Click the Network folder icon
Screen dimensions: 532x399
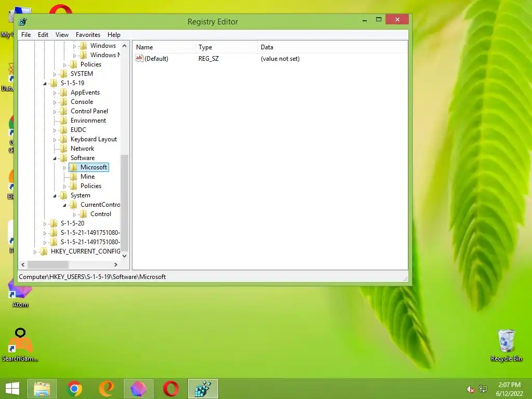(63, 149)
